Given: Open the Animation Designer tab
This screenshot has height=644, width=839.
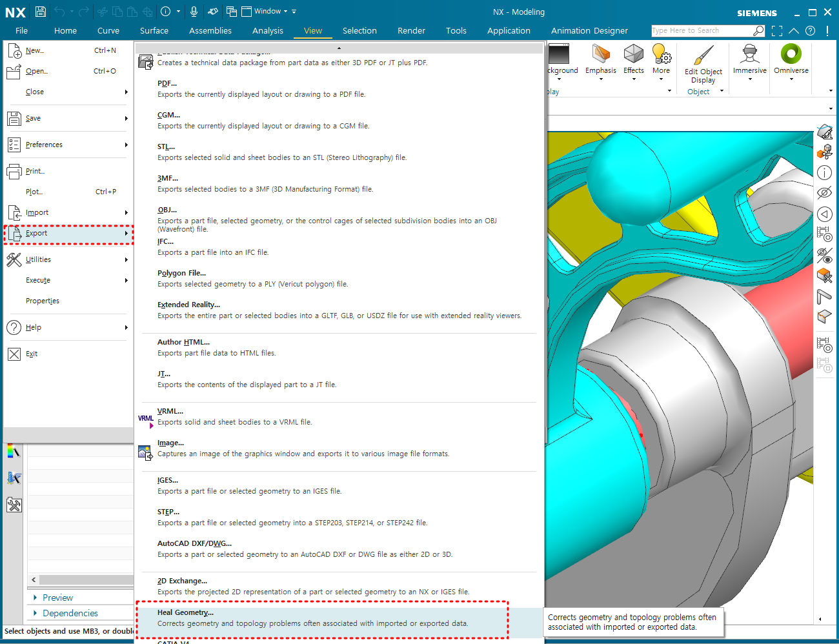Looking at the screenshot, I should (589, 30).
